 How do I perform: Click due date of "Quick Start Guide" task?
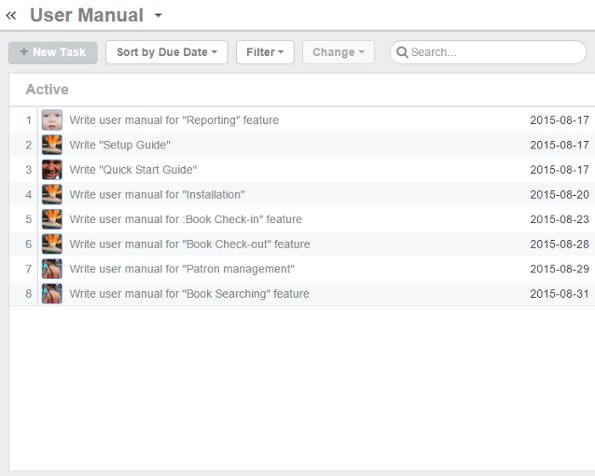[x=559, y=170]
